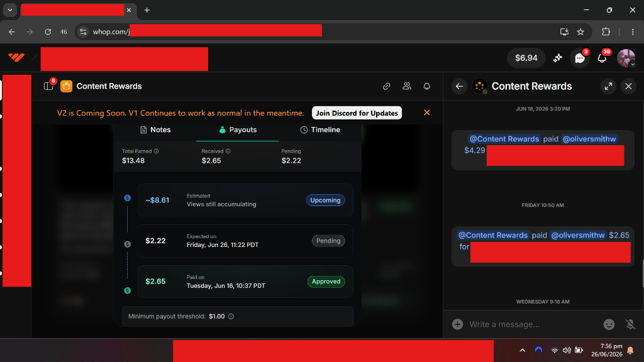Open Wi-Fi network settings in tray

click(x=555, y=350)
